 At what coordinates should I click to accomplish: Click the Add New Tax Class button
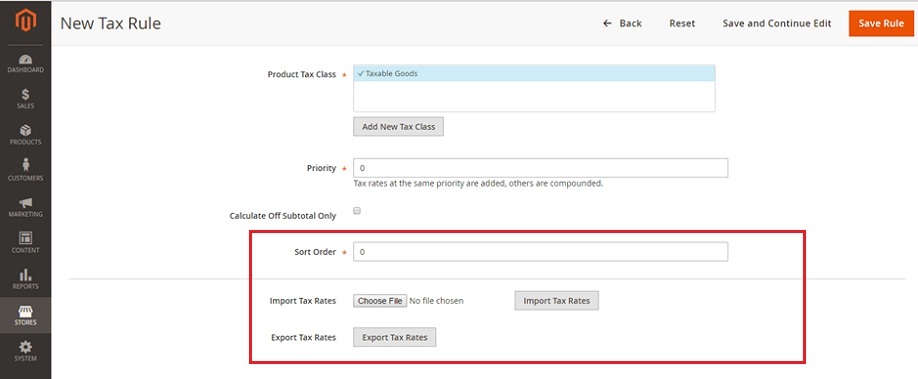398,127
